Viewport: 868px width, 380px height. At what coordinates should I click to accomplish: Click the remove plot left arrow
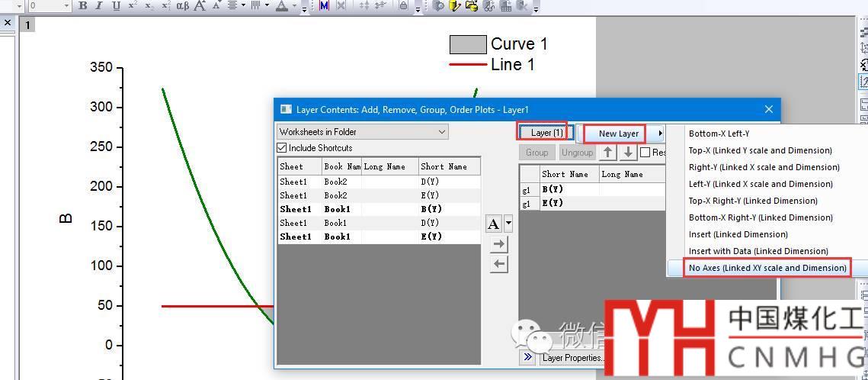coord(498,264)
